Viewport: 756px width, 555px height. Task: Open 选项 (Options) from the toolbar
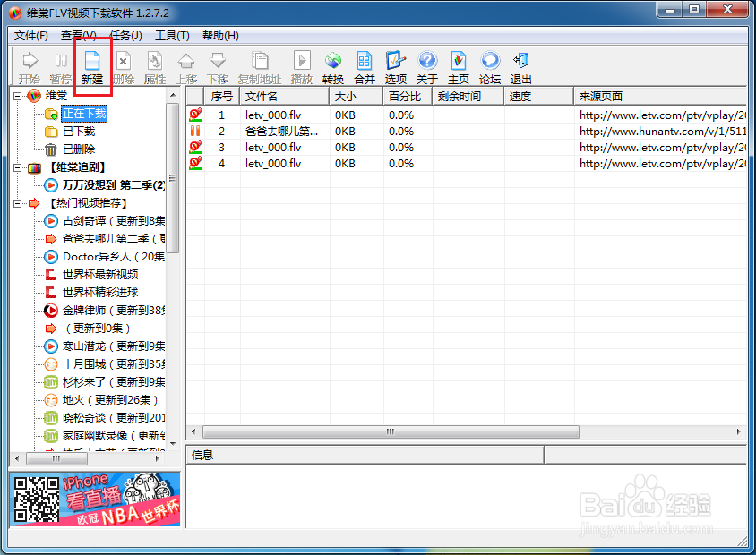point(396,67)
